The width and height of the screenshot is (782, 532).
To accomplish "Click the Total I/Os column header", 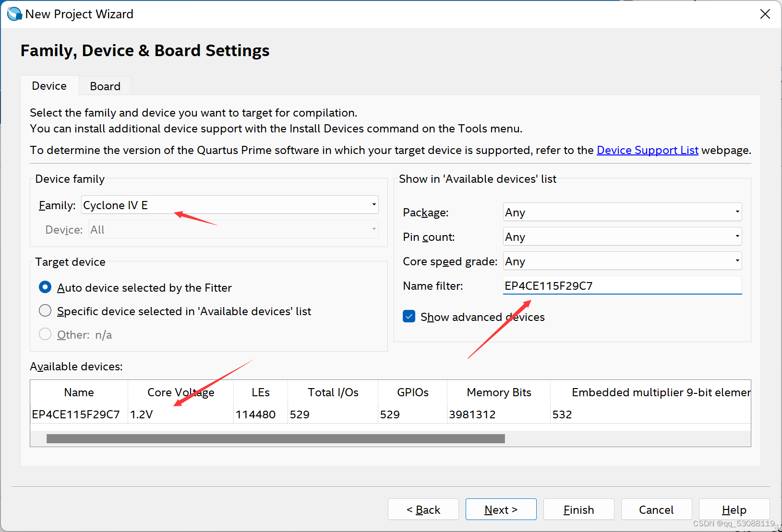I will coord(333,392).
